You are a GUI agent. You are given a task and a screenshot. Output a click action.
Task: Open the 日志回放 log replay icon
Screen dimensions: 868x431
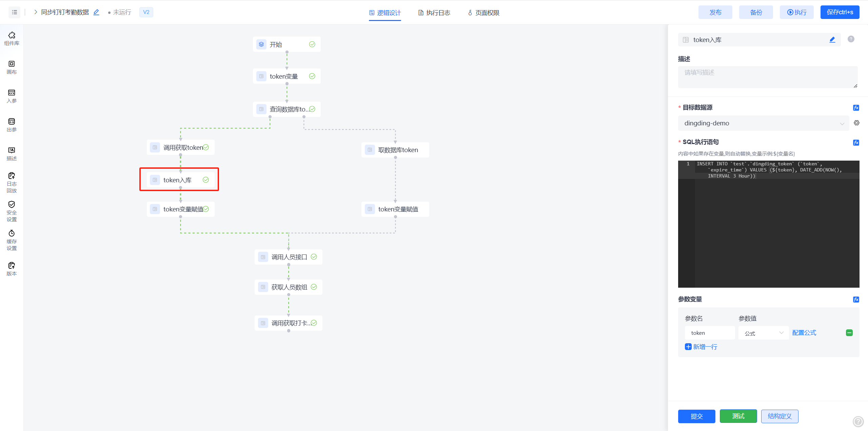12,182
